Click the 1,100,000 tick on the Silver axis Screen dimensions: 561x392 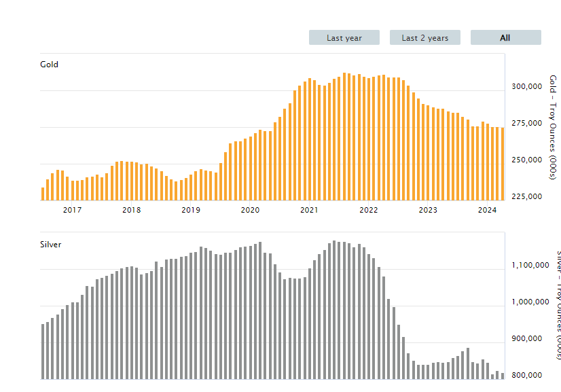click(x=530, y=266)
